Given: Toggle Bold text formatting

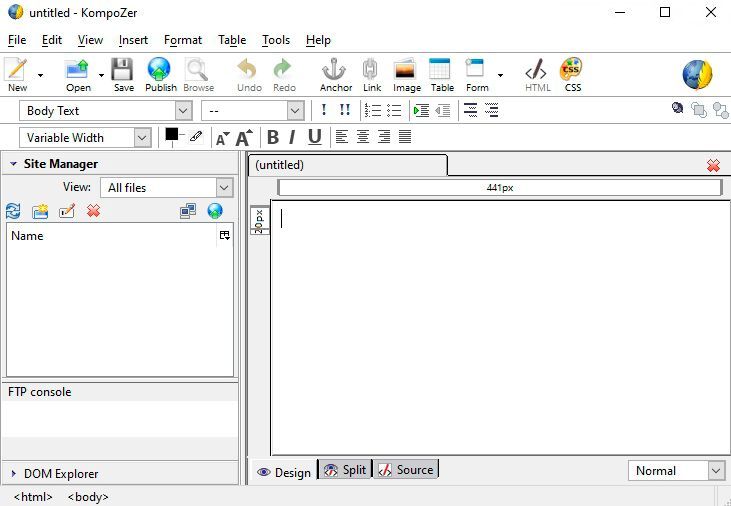Looking at the screenshot, I should pyautogui.click(x=273, y=138).
